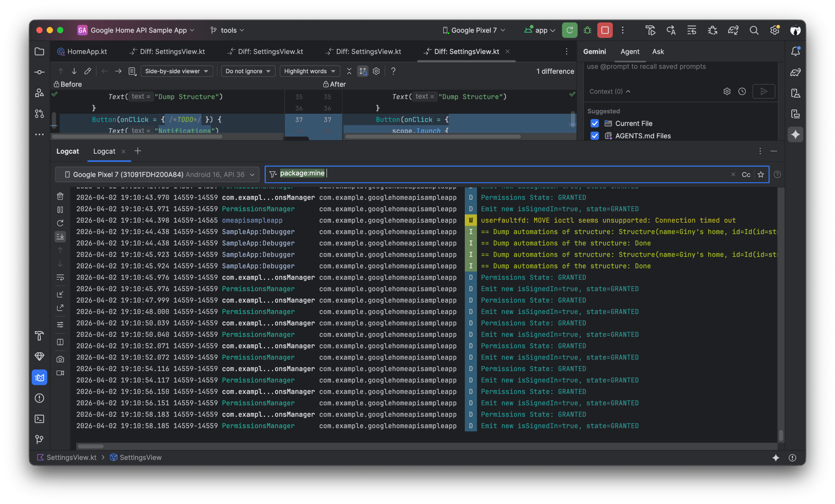
Task: Close the active Diff: SettingsView.kt tab
Action: (508, 51)
